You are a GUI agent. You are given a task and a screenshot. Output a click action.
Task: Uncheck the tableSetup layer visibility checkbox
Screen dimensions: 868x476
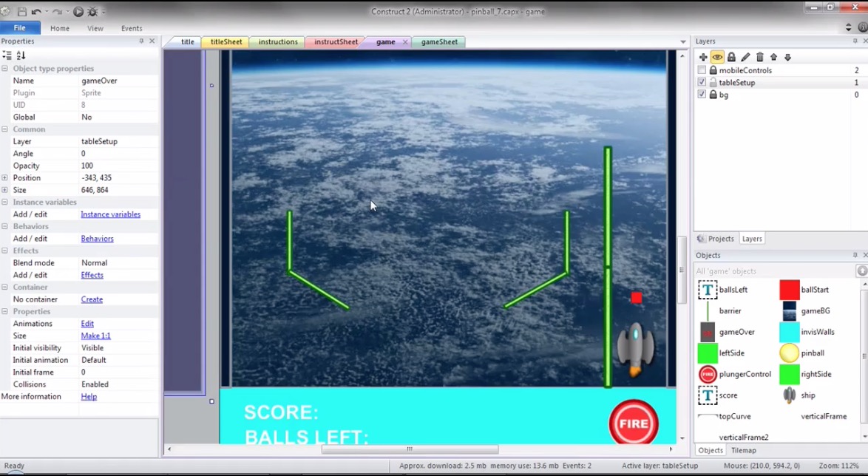coord(702,83)
